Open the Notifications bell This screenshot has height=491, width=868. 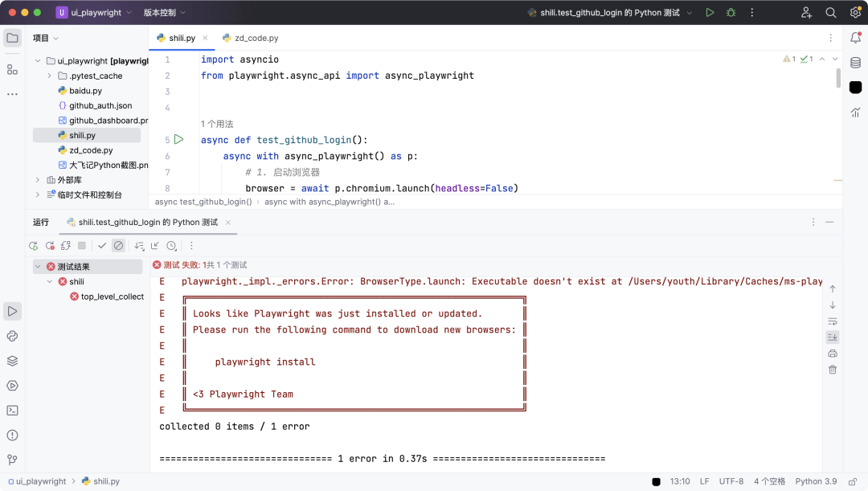coord(855,38)
